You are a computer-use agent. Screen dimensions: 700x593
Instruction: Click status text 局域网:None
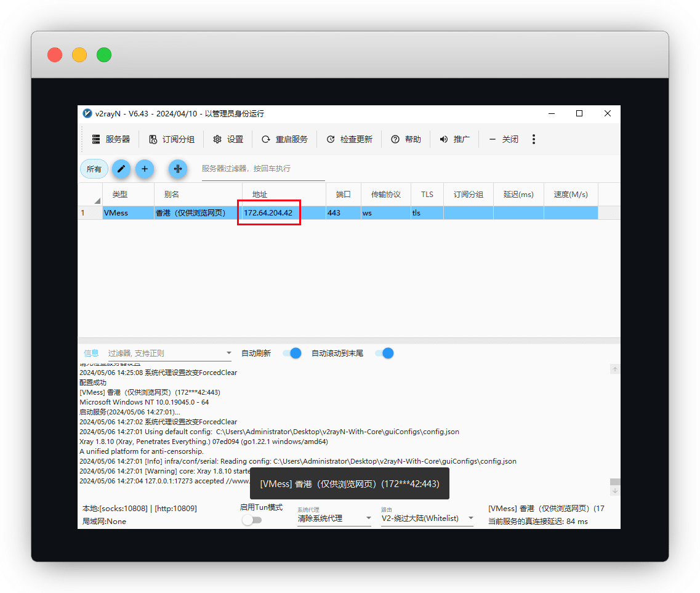coord(105,521)
